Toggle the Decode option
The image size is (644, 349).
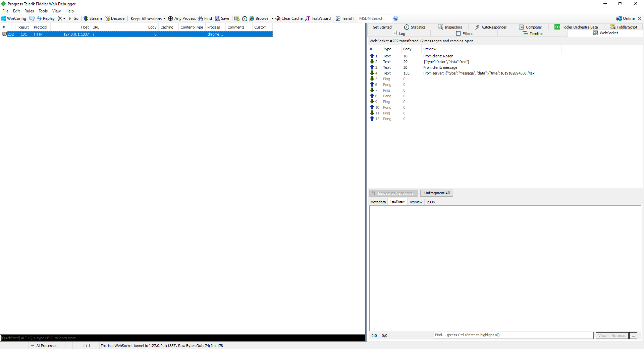[x=115, y=18]
